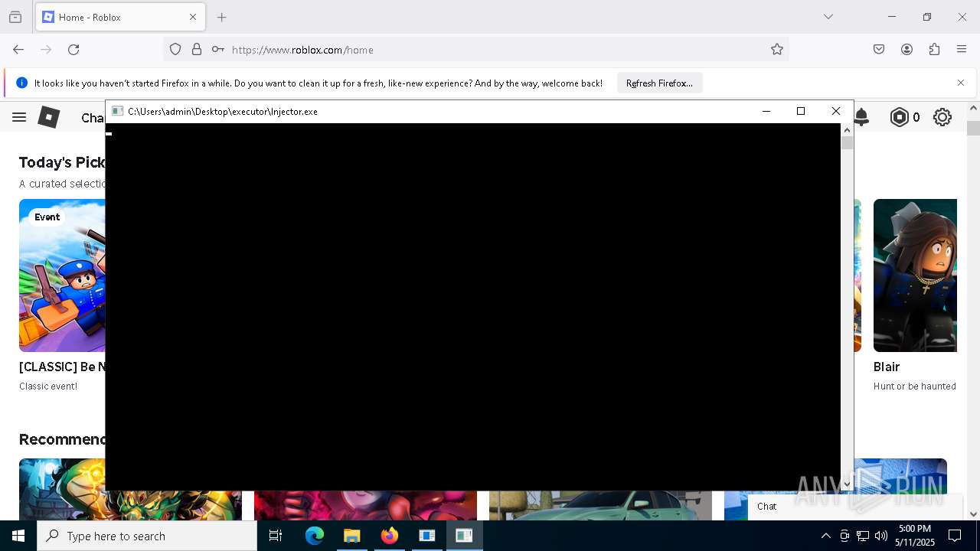This screenshot has height=551, width=980.
Task: Open Roblox notifications bell
Action: (862, 117)
